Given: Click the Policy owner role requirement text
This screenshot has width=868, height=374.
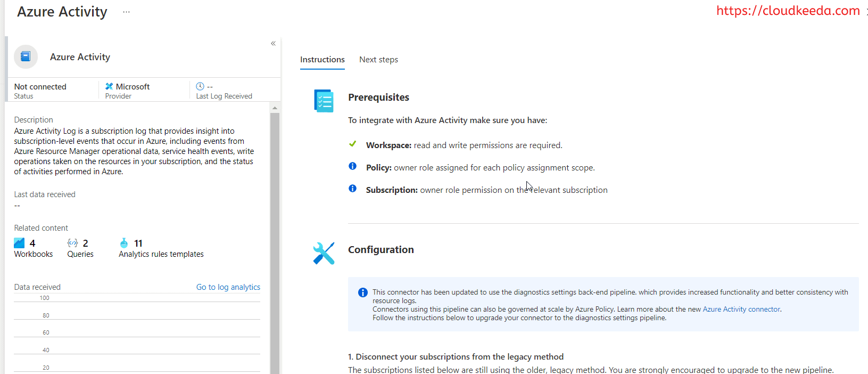Looking at the screenshot, I should (x=481, y=168).
